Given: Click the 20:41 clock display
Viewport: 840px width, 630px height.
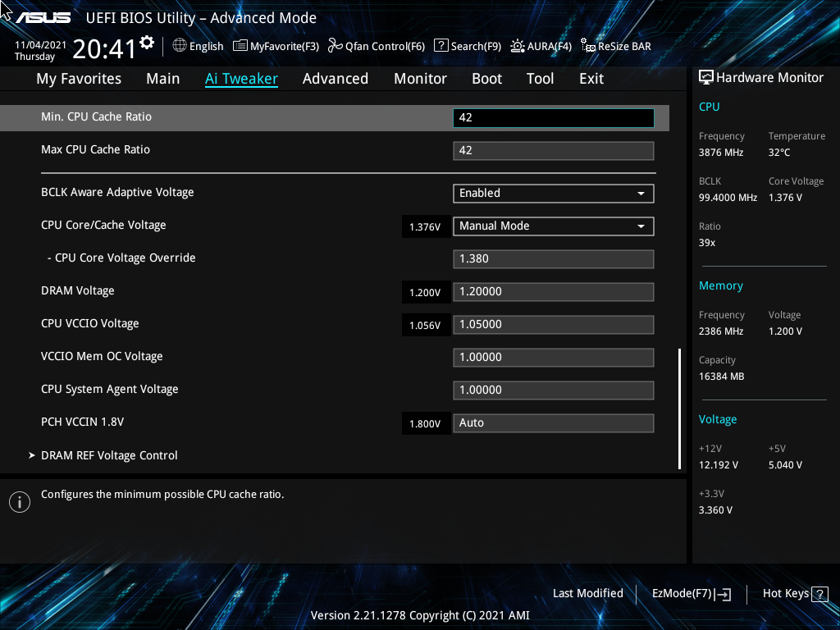Looking at the screenshot, I should click(104, 49).
